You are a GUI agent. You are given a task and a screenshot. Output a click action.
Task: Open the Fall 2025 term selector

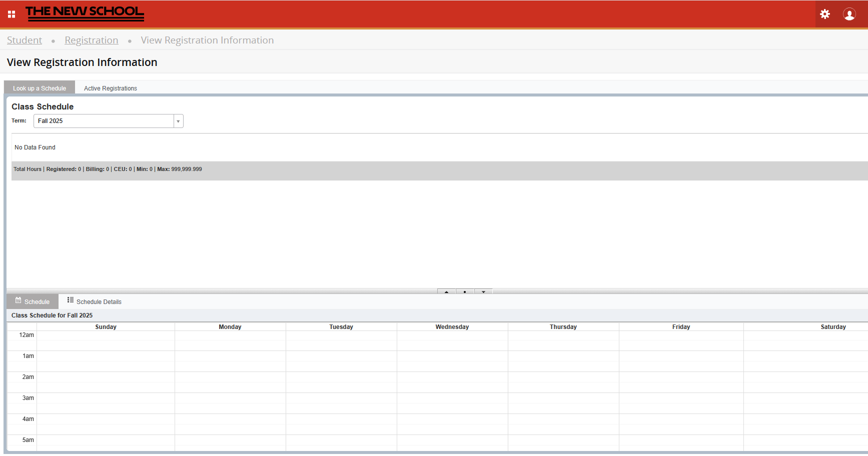[x=104, y=121]
